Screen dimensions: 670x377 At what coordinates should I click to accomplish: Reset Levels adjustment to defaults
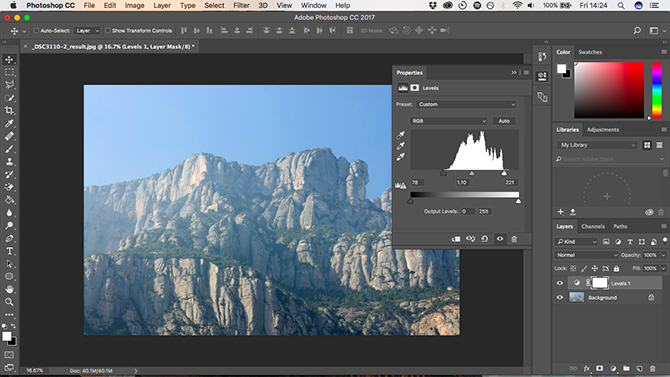(485, 239)
